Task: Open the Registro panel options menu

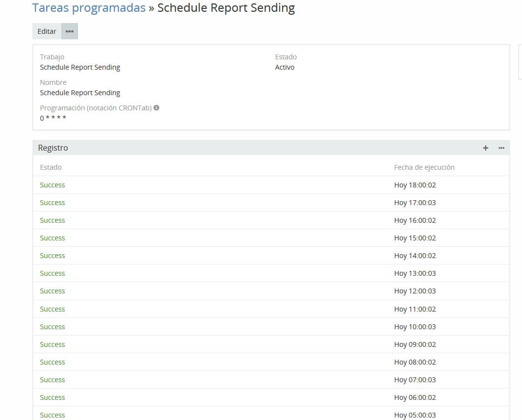Action: (x=501, y=148)
